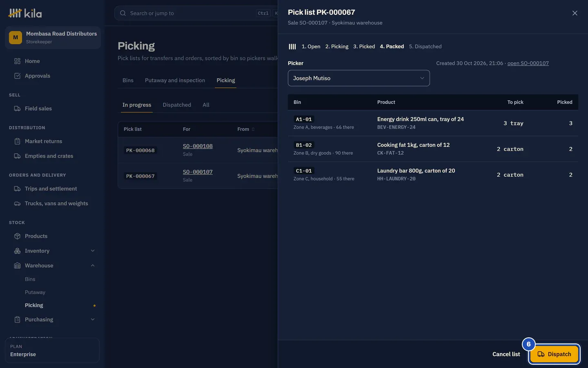Sort by the From column
Screen dimensions: 588x368
(x=246, y=129)
